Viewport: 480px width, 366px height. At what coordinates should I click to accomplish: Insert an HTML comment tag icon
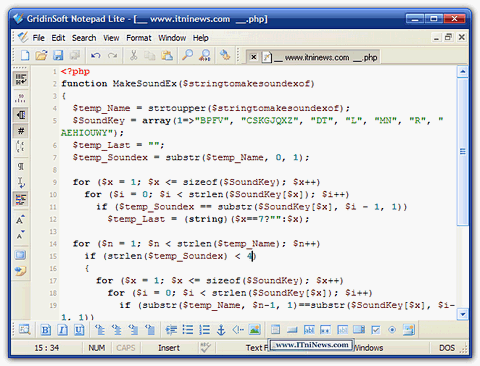pyautogui.click(x=238, y=330)
